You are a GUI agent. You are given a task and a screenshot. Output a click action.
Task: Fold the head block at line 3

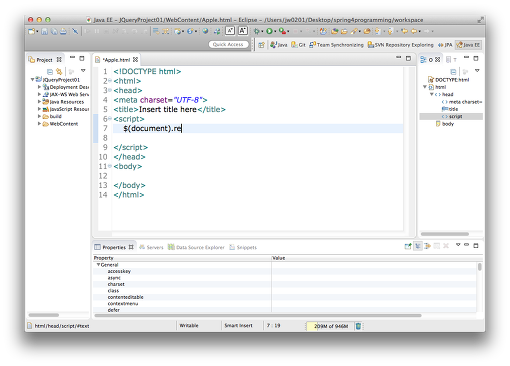[x=110, y=90]
